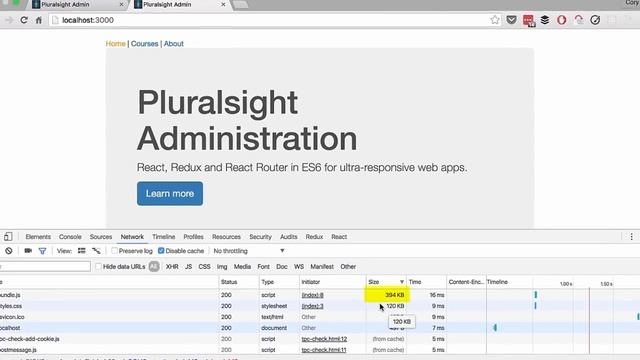The image size is (640, 360).
Task: Open the Audits tab
Action: [x=289, y=237]
